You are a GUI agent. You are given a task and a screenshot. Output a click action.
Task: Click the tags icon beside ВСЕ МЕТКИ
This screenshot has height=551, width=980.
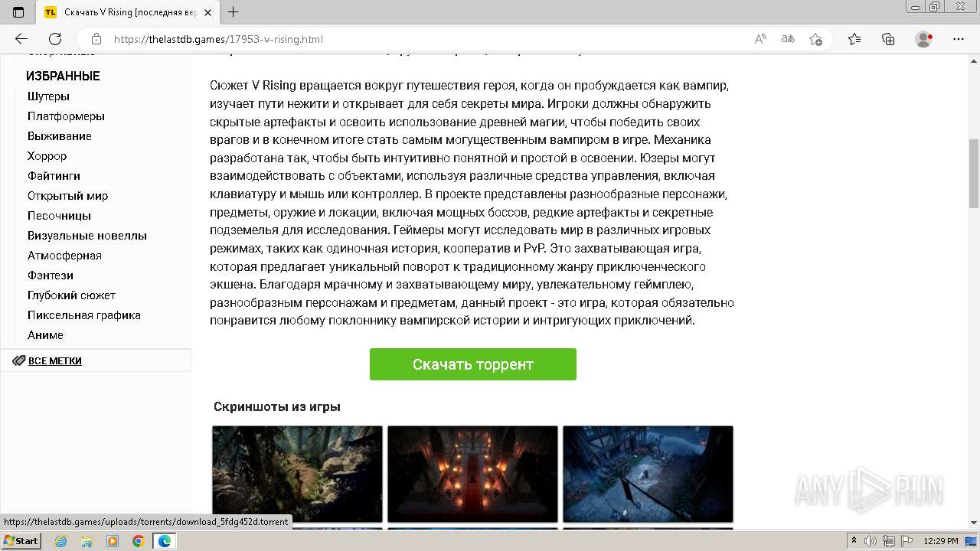(18, 360)
